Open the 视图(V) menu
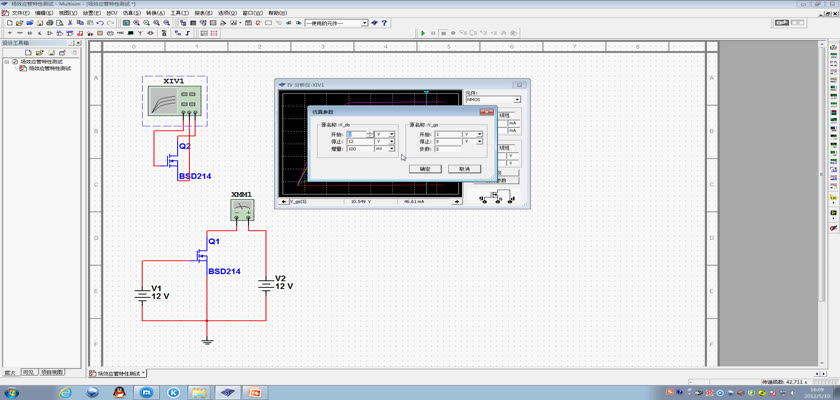 click(69, 12)
